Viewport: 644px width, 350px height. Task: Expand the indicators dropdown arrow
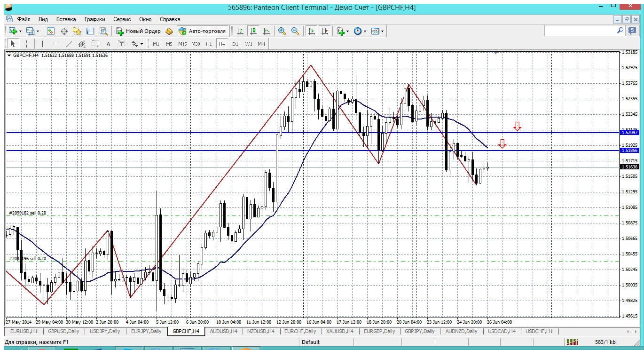click(348, 32)
